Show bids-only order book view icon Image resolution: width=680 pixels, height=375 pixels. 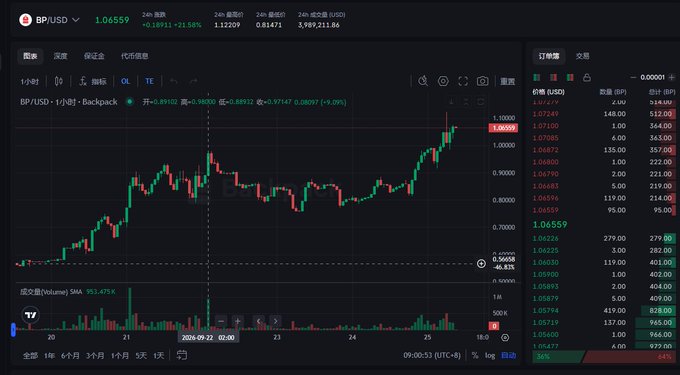click(536, 78)
